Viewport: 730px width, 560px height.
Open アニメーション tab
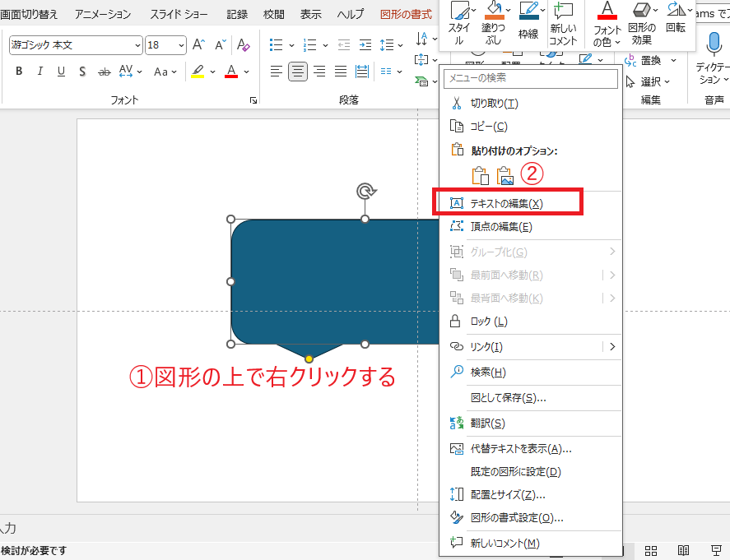[104, 15]
